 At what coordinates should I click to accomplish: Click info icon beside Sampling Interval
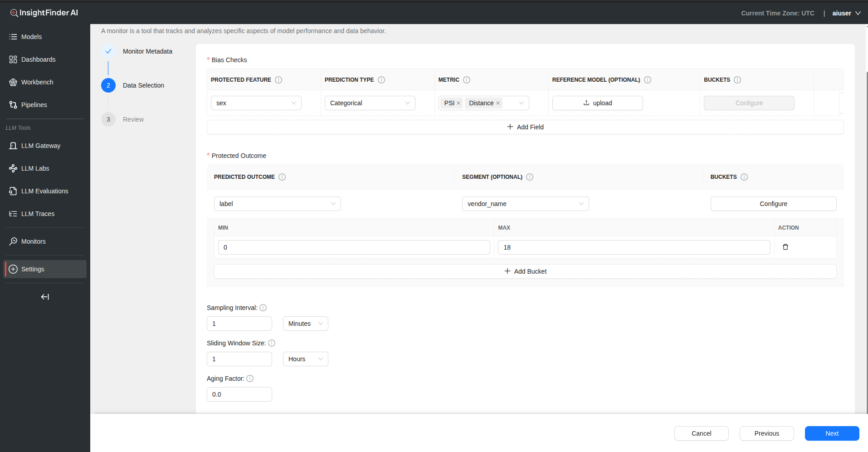click(x=263, y=308)
